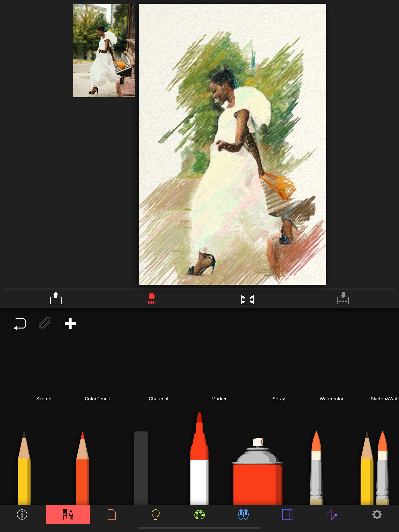The image size is (399, 532).
Task: Click the save/download options icon
Action: tap(343, 298)
